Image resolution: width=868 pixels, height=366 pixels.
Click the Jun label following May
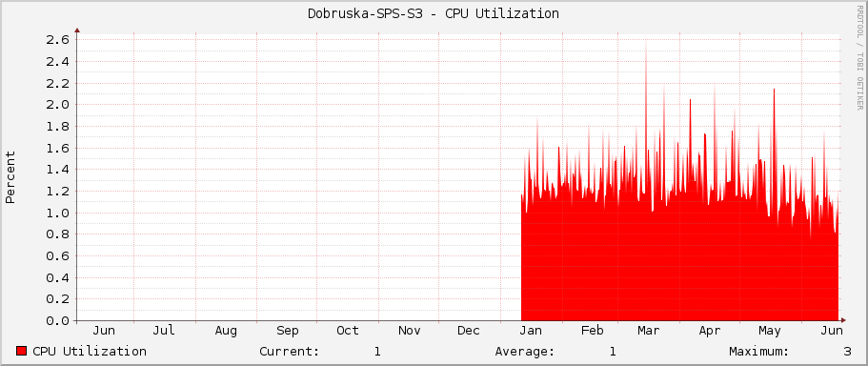[832, 331]
